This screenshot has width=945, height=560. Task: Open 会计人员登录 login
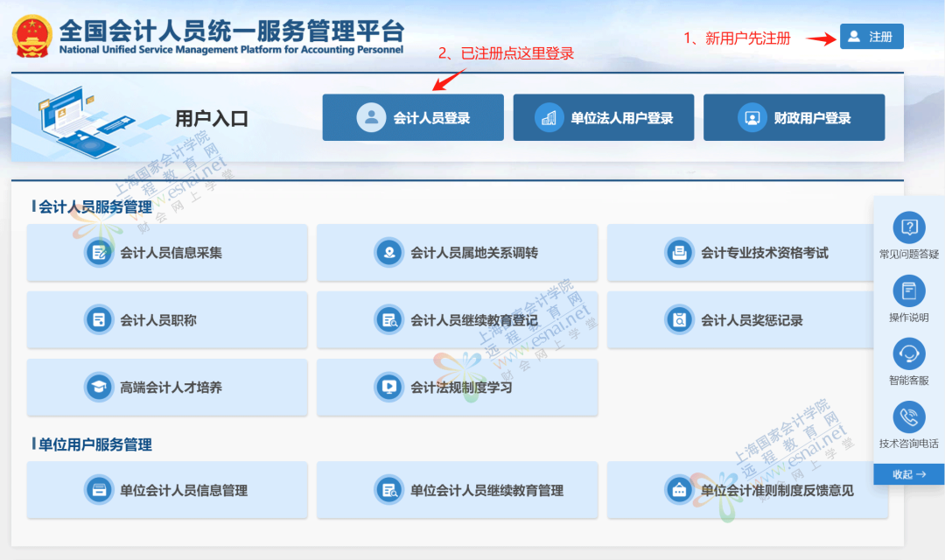(x=413, y=117)
